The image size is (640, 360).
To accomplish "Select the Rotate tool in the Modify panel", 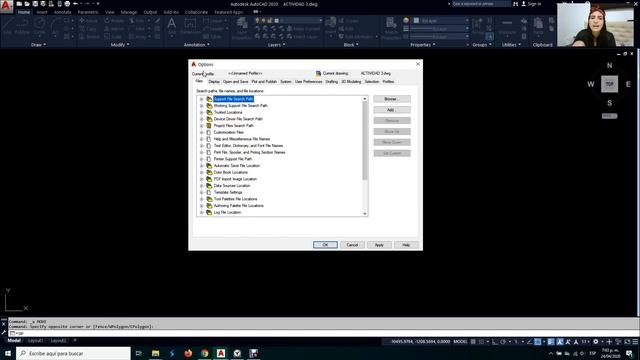I will 114,20.
